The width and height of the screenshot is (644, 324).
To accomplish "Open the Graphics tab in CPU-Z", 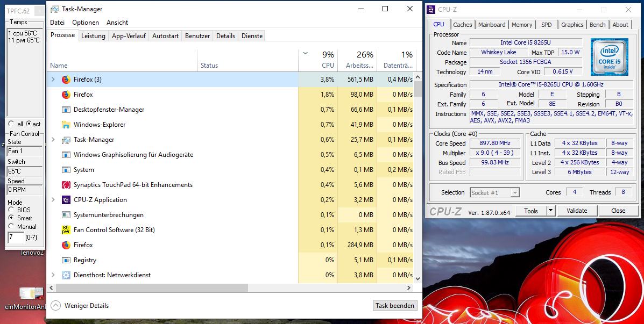I will (x=572, y=25).
